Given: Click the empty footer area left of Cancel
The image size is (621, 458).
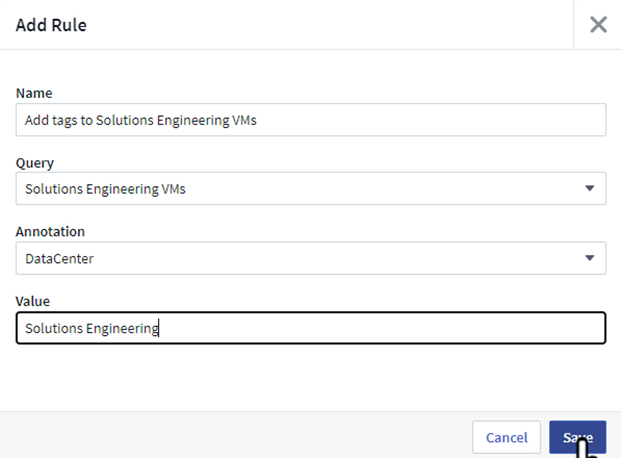Looking at the screenshot, I should pos(230,437).
